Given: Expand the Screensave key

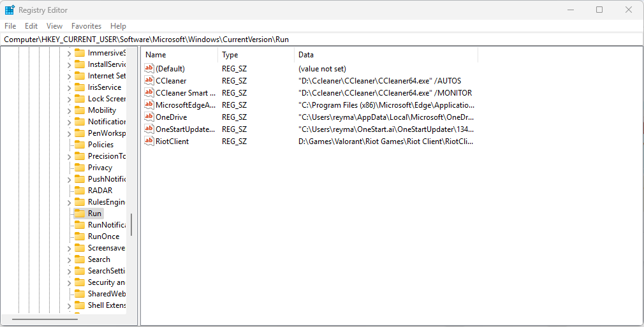Looking at the screenshot, I should click(69, 249).
